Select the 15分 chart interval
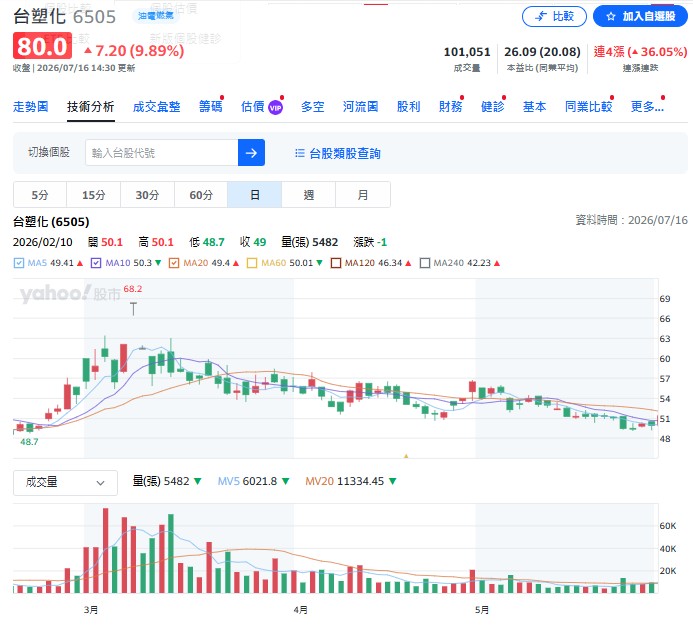 pos(94,194)
